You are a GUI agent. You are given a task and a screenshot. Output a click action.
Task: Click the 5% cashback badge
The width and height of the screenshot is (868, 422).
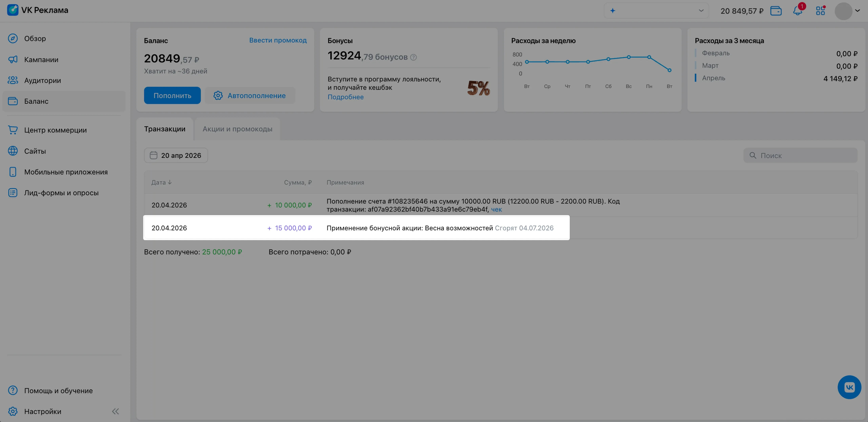coord(478,88)
